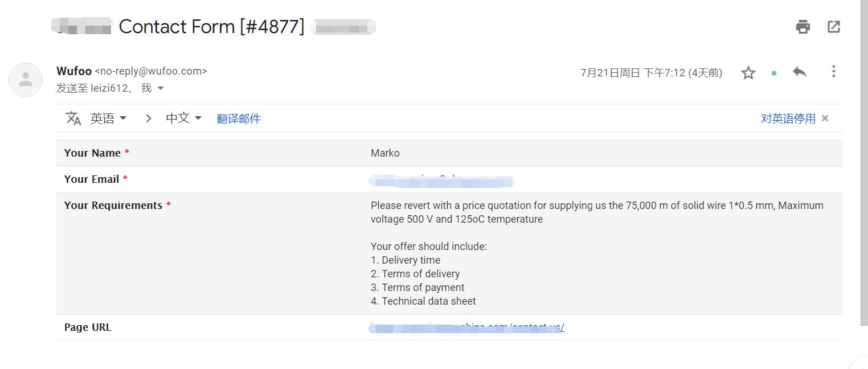Open the Page URL contact-us link
Screen dimensions: 868x369
click(467, 327)
